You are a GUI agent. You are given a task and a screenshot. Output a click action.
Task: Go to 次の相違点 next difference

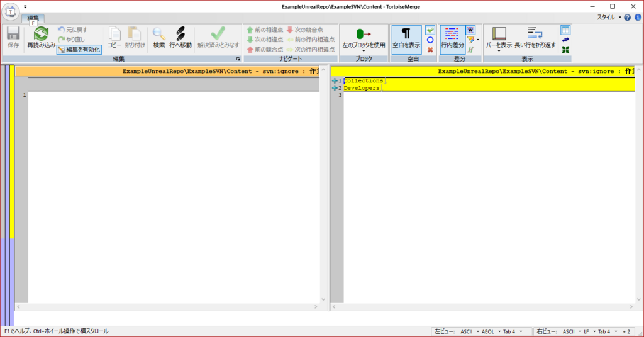click(x=265, y=40)
